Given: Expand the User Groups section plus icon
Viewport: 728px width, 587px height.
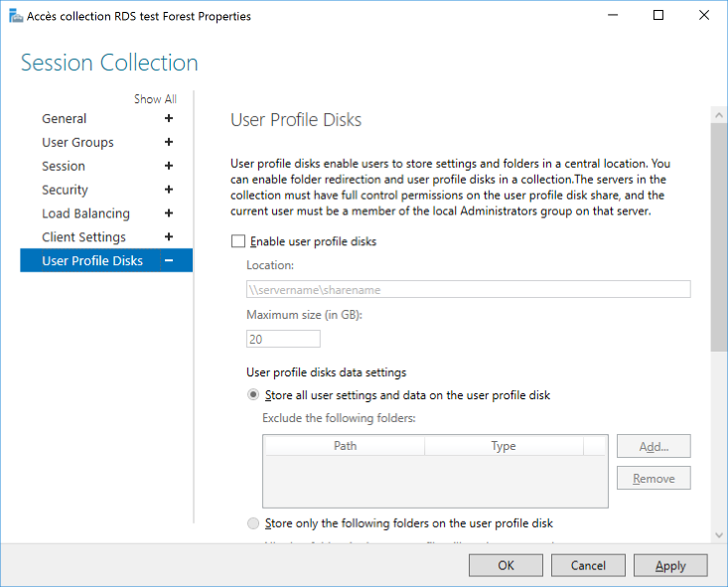Looking at the screenshot, I should [169, 142].
